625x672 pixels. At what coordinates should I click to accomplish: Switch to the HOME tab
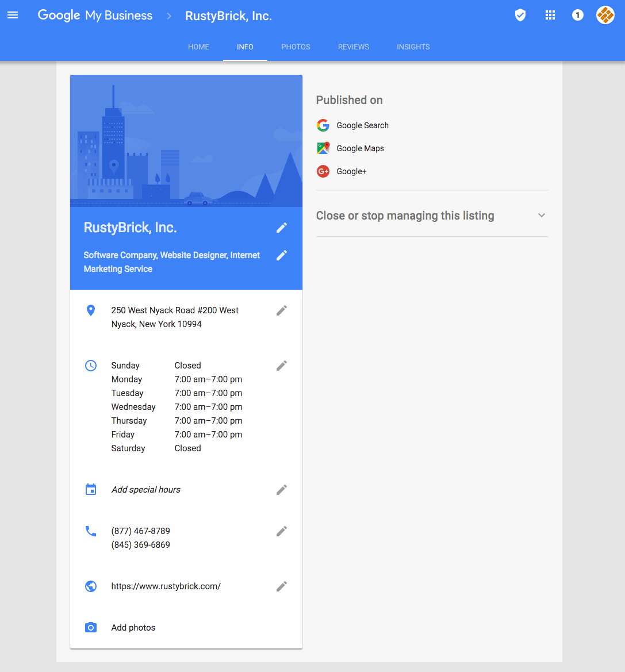click(x=198, y=47)
